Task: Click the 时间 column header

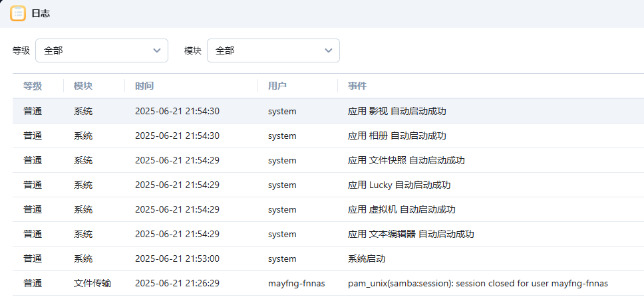Action: coord(144,86)
